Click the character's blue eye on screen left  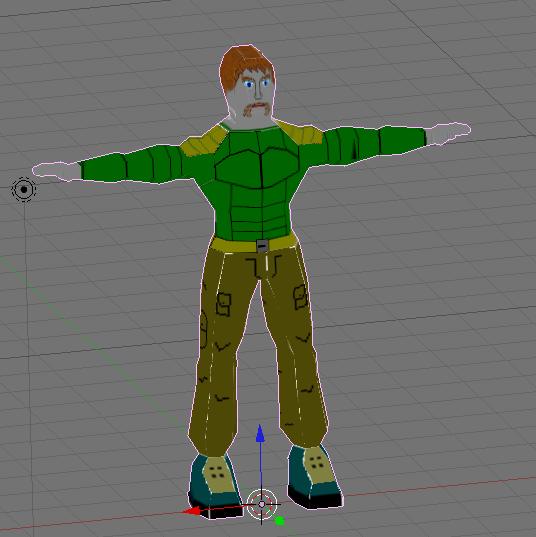tap(248, 84)
